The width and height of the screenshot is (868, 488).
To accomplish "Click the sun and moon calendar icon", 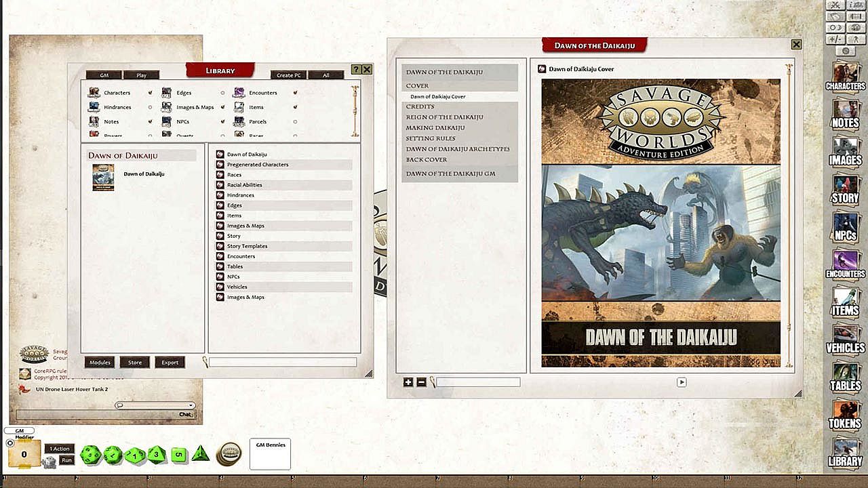I will tap(834, 28).
